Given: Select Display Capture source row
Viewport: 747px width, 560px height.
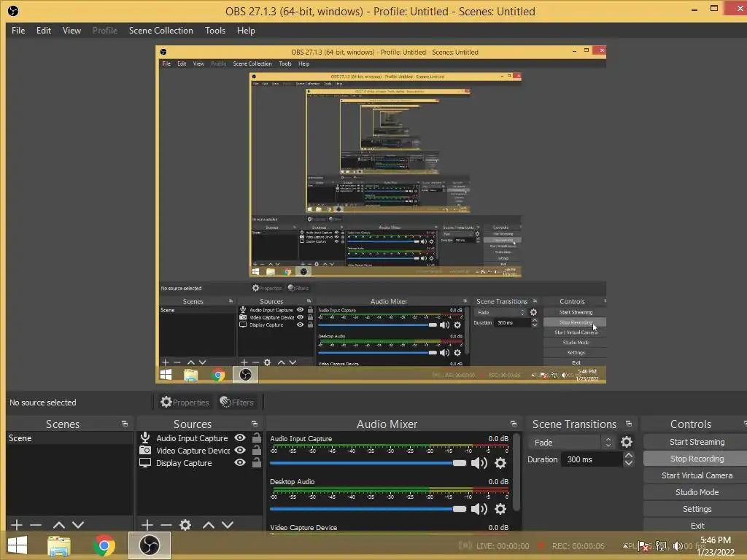Looking at the screenshot, I should tap(200, 462).
